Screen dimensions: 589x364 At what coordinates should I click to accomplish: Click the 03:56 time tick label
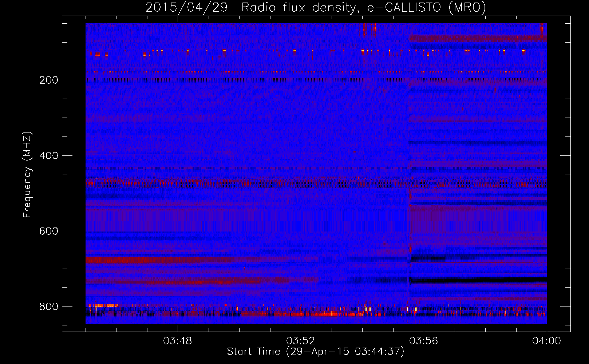424,341
